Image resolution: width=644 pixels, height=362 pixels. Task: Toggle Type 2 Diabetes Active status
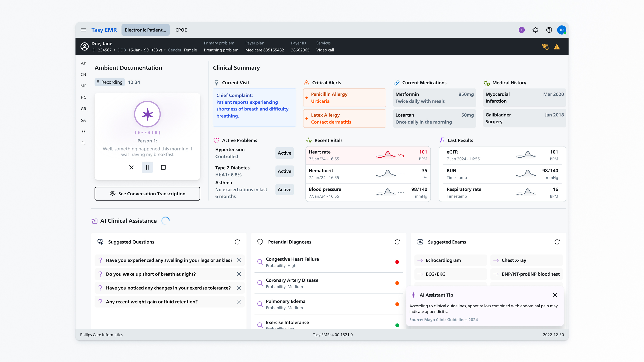point(284,171)
